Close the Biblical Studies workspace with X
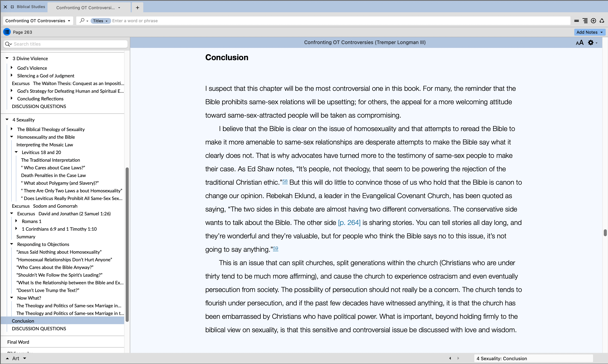 [x=5, y=7]
